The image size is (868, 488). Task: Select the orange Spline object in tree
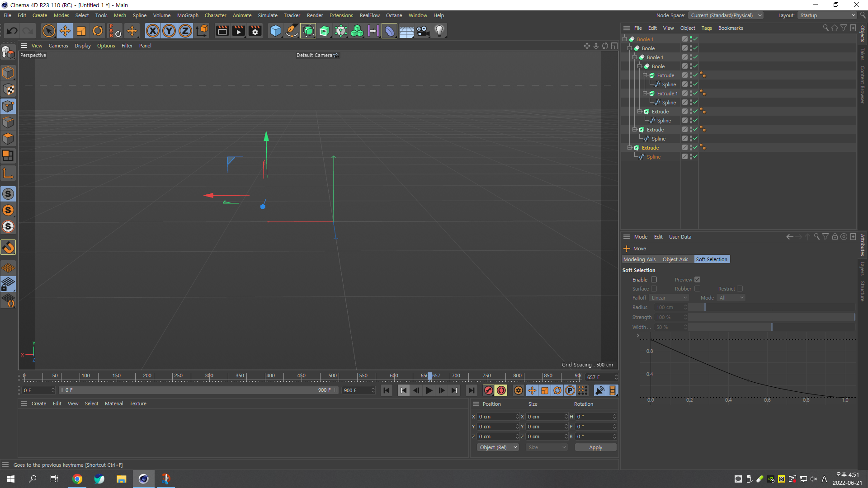pyautogui.click(x=653, y=157)
